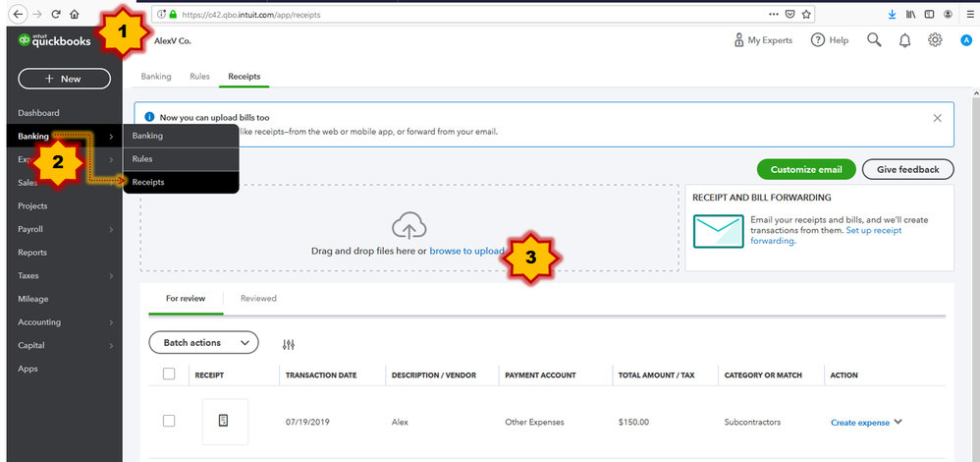Click the blue info icon in banner

pos(148,117)
